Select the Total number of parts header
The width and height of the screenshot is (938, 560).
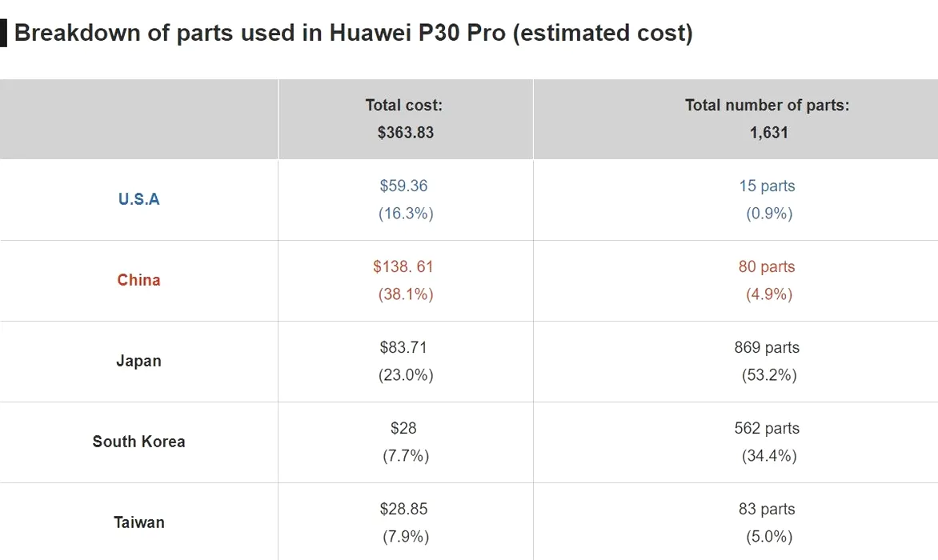(x=767, y=119)
